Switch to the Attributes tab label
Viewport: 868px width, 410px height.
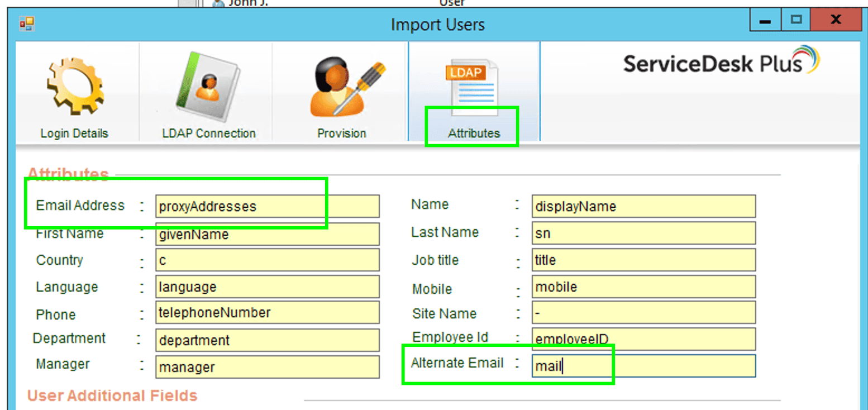(473, 134)
